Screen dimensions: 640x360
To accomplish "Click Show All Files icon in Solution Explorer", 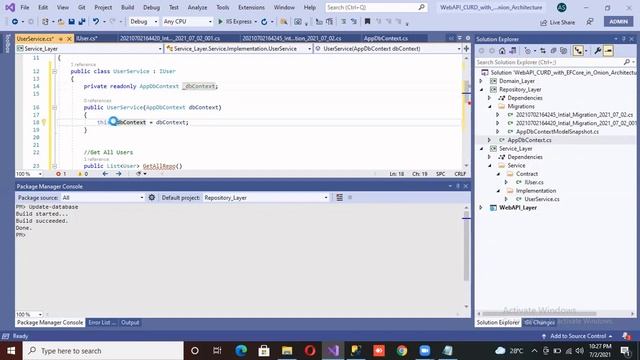I will [563, 51].
